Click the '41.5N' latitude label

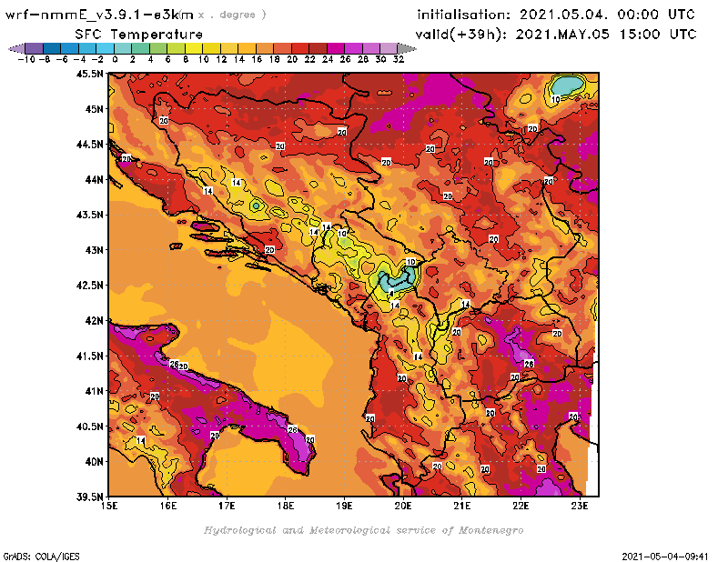pos(89,356)
